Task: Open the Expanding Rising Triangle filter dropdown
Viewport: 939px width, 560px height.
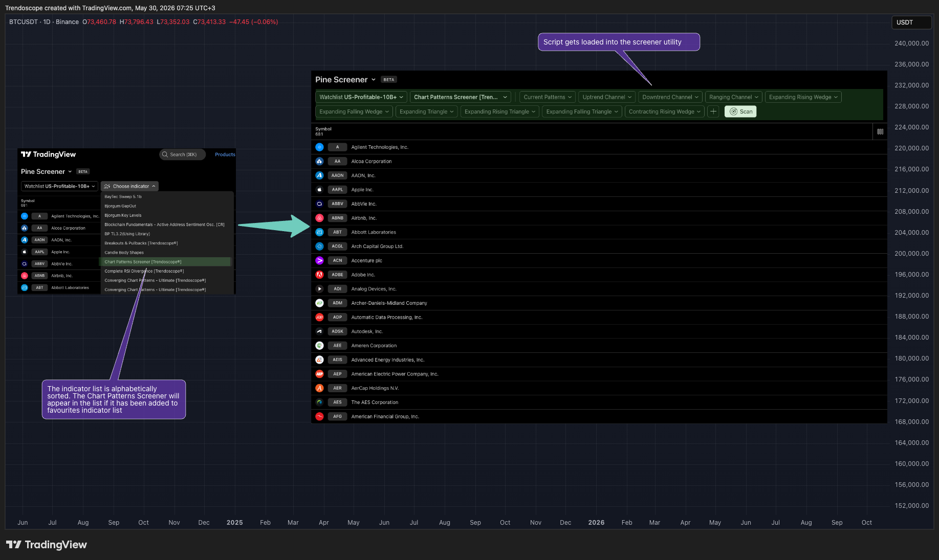Action: click(x=500, y=111)
